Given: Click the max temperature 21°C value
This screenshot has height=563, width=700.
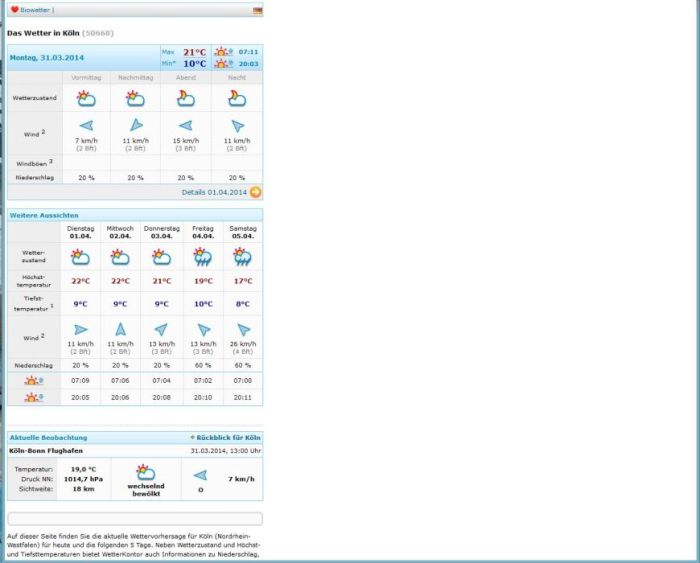Looking at the screenshot, I should pos(195,52).
